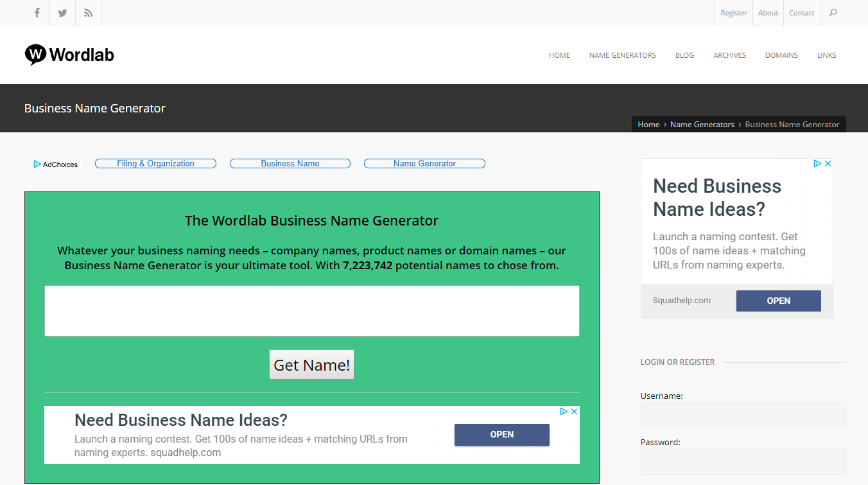Screen dimensions: 868x485
Task: Click inside the Password field
Action: (x=743, y=462)
